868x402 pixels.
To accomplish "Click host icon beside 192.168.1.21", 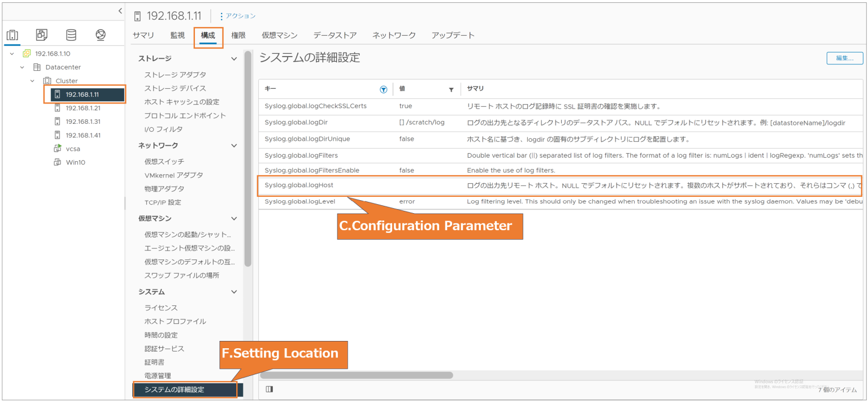I will pos(57,108).
